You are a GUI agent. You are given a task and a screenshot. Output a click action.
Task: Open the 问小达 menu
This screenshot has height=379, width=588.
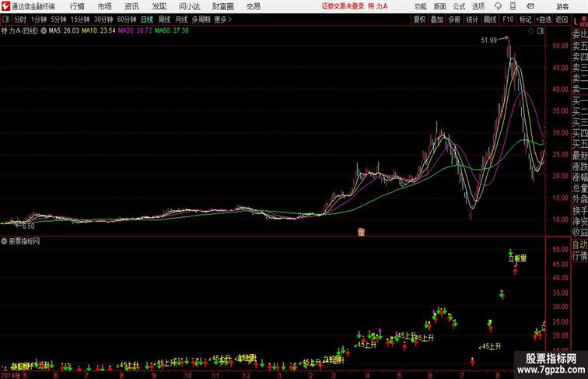(189, 6)
